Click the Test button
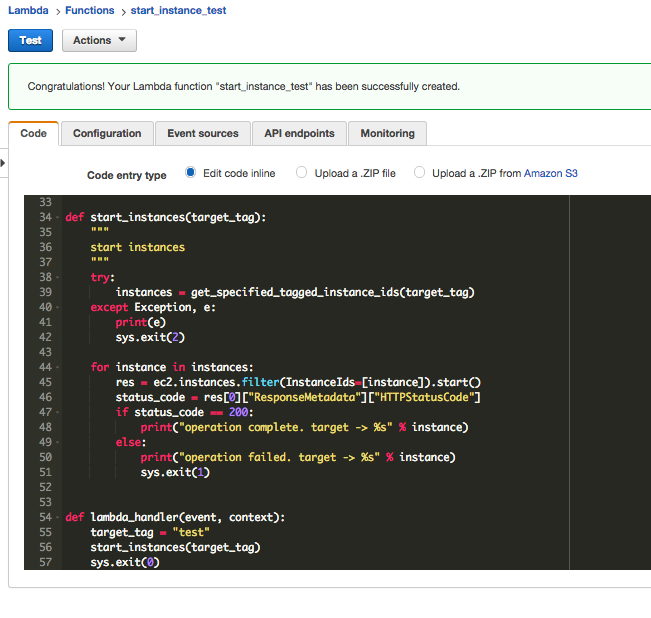Screen dimensions: 651x618 30,40
